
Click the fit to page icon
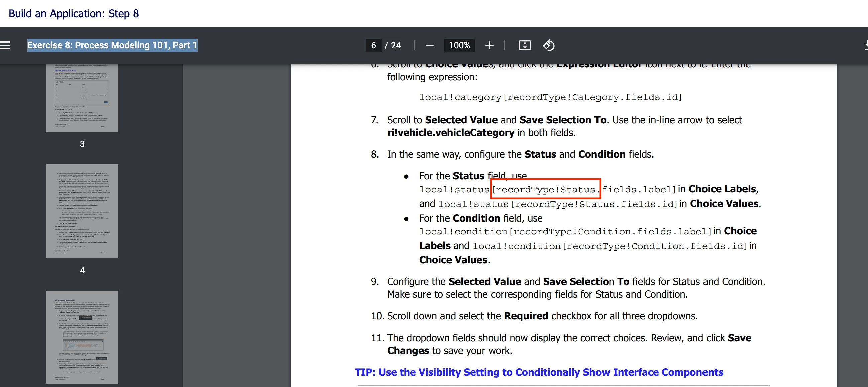coord(525,45)
